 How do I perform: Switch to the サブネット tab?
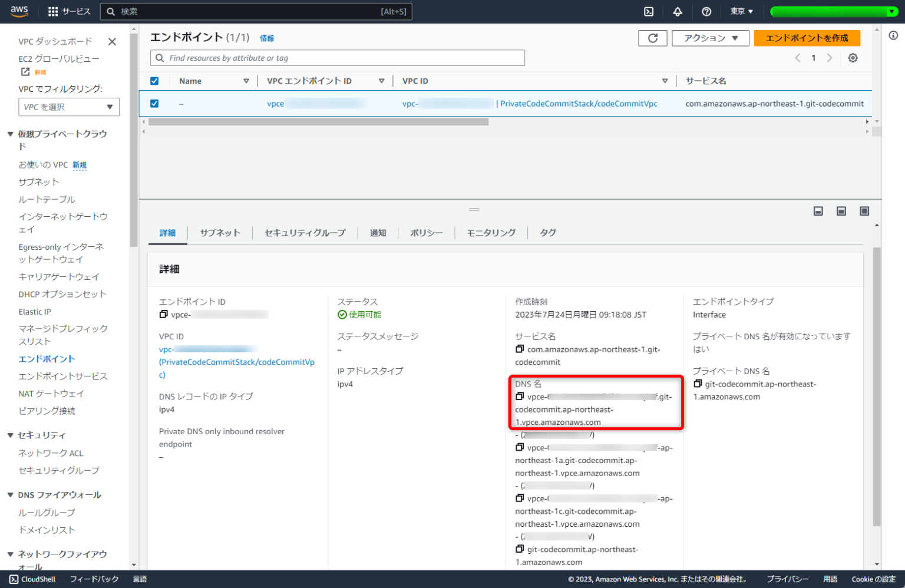coord(220,233)
